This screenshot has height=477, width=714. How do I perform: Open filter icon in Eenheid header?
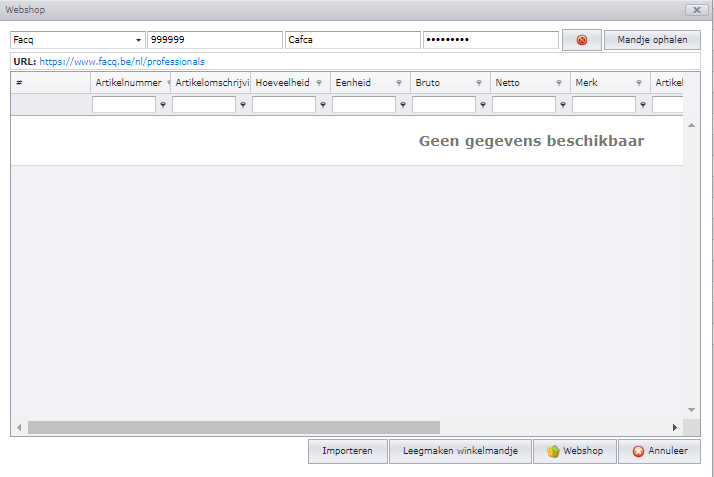click(x=399, y=83)
